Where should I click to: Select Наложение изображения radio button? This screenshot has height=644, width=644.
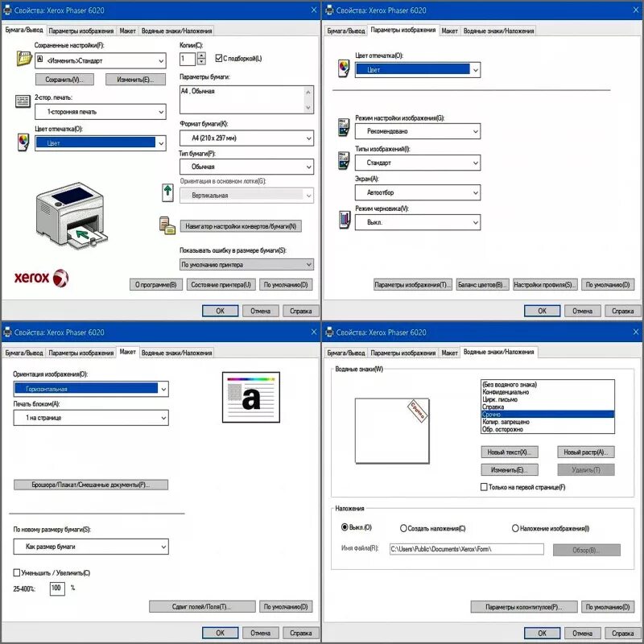pyautogui.click(x=515, y=528)
